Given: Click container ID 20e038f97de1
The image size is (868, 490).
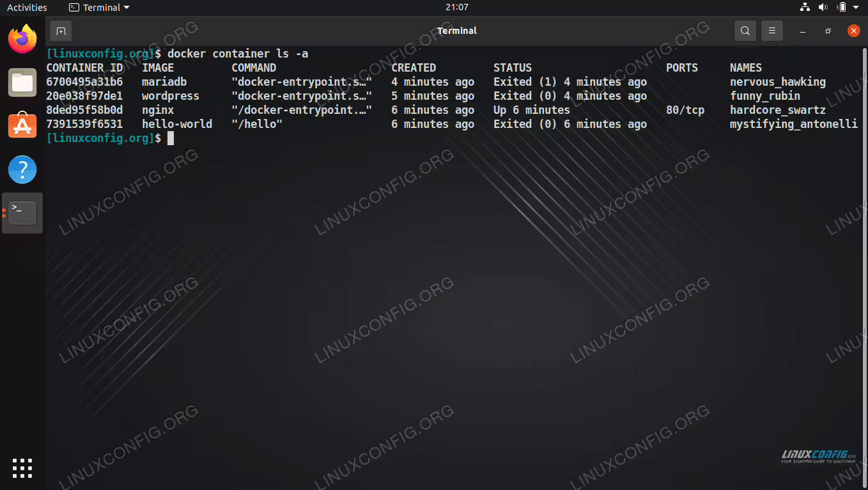Looking at the screenshot, I should click(84, 96).
